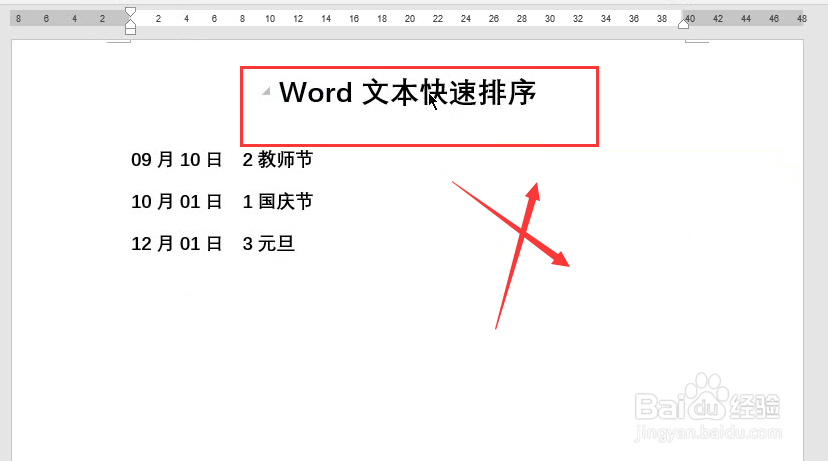Viewport: 828px width, 461px height.
Task: Select the first line indent marker on the ruler
Action: [x=130, y=12]
